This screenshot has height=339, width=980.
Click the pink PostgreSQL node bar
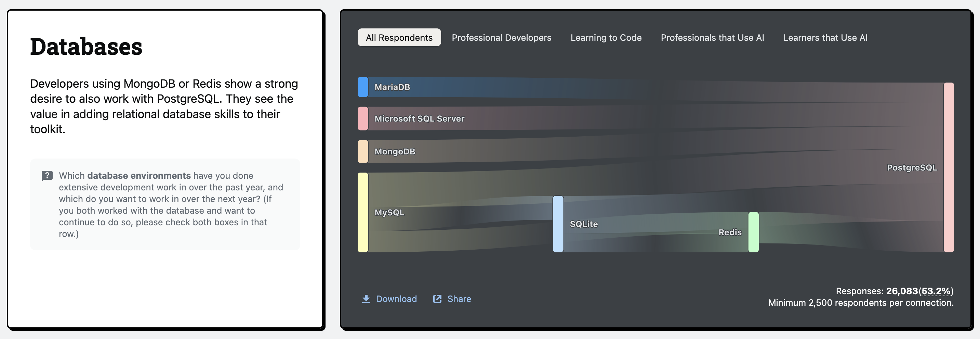[949, 167]
